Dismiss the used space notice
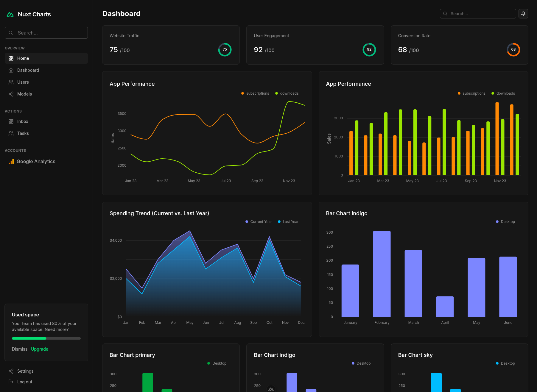 [x=20, y=349]
